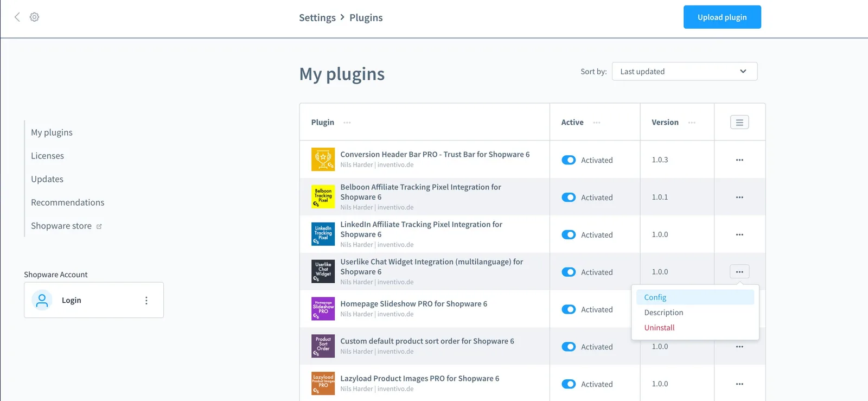Open Updates in the sidebar
Screen dimensions: 868x401
(x=47, y=179)
